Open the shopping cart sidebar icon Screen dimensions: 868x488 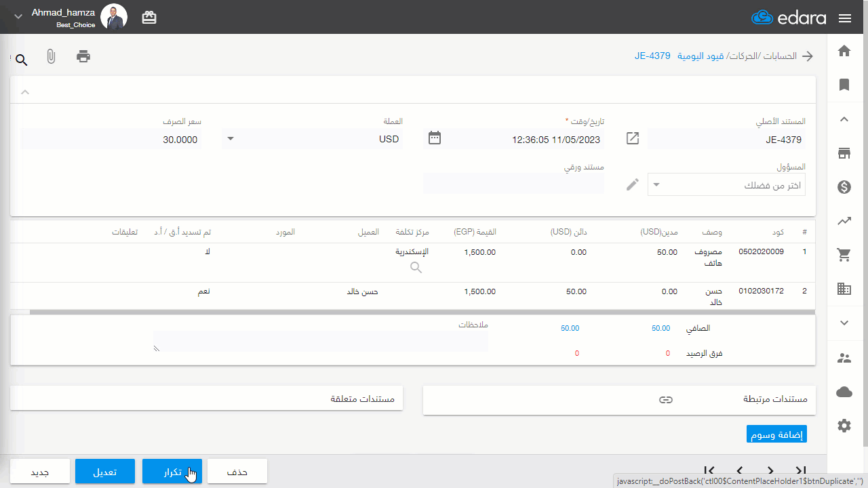(x=844, y=255)
